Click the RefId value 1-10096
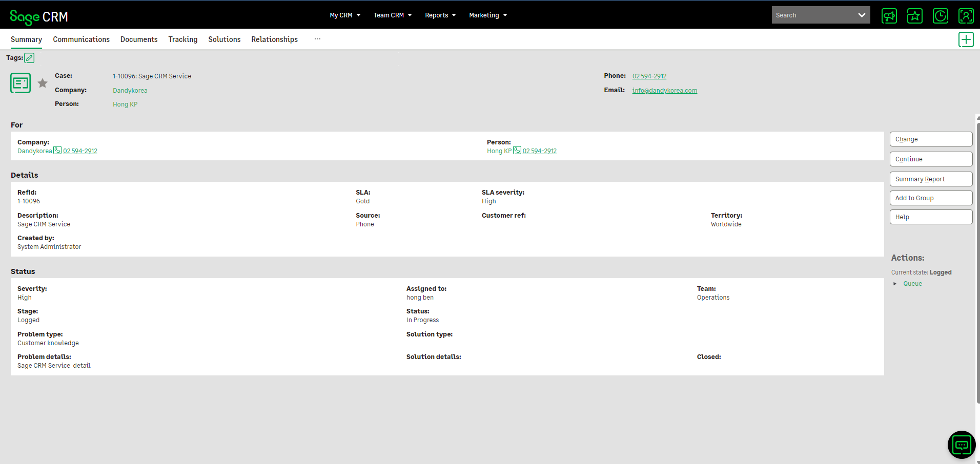Screen dimensions: 980x464 click(29, 201)
